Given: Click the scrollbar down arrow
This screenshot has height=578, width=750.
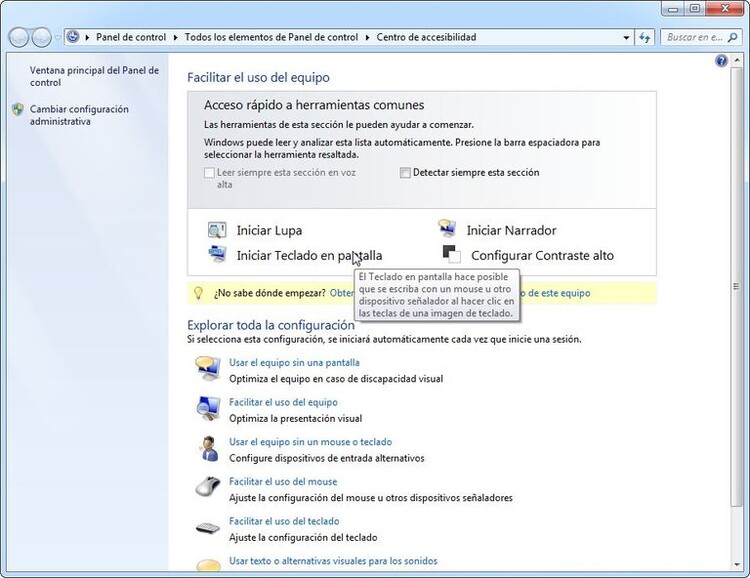Looking at the screenshot, I should 736,565.
